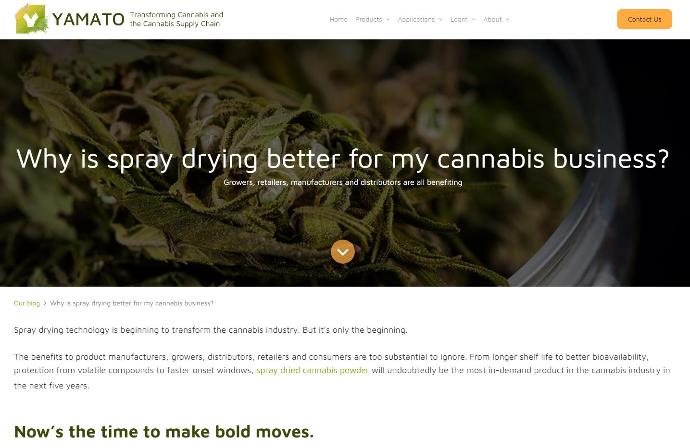Expand the About dropdown menu

click(x=496, y=19)
